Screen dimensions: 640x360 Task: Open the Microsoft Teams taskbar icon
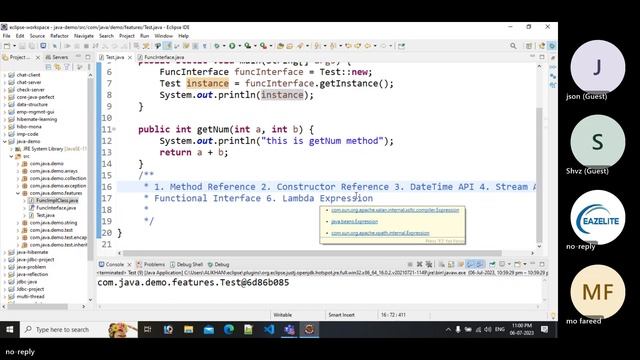click(x=289, y=329)
